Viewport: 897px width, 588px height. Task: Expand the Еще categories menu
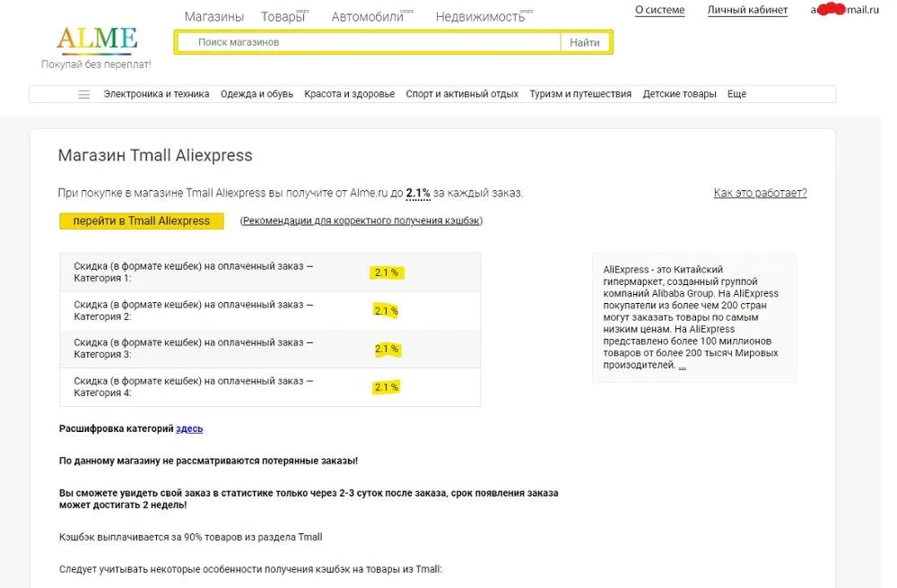736,94
